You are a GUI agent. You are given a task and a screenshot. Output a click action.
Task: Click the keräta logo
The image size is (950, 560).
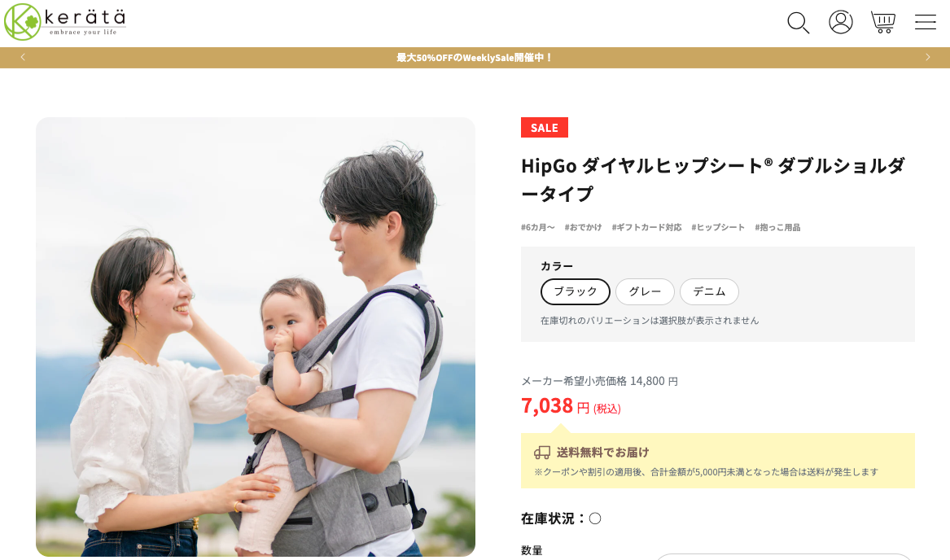[65, 22]
